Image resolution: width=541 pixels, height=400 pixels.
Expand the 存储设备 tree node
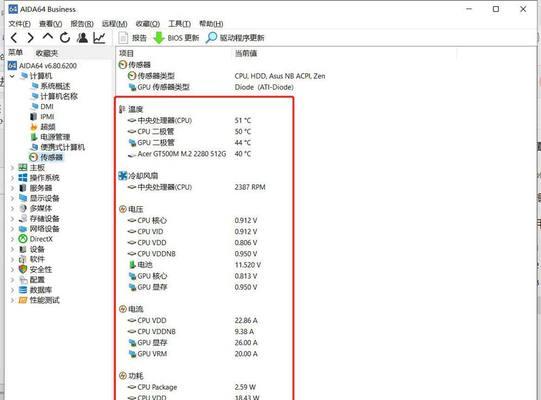pyautogui.click(x=12, y=219)
